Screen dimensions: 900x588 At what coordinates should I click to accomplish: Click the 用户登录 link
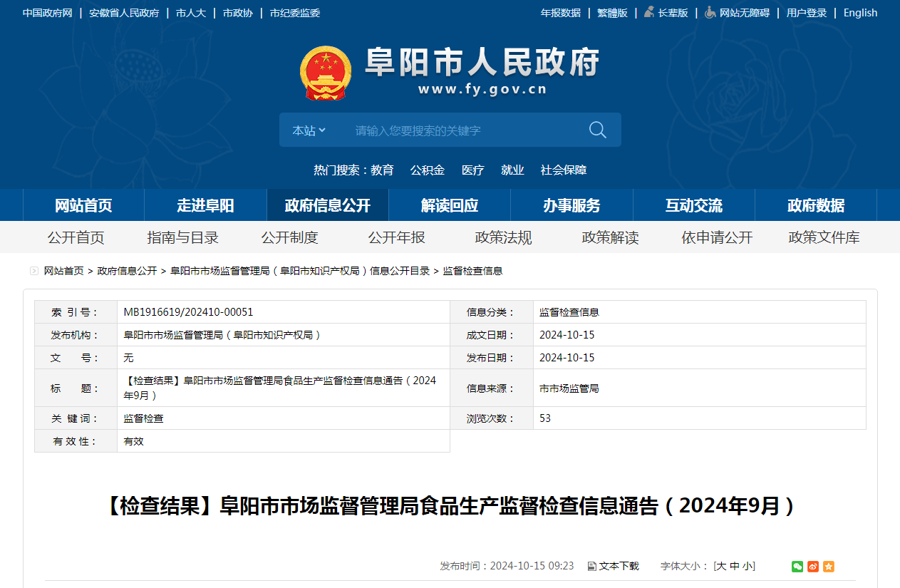point(807,13)
